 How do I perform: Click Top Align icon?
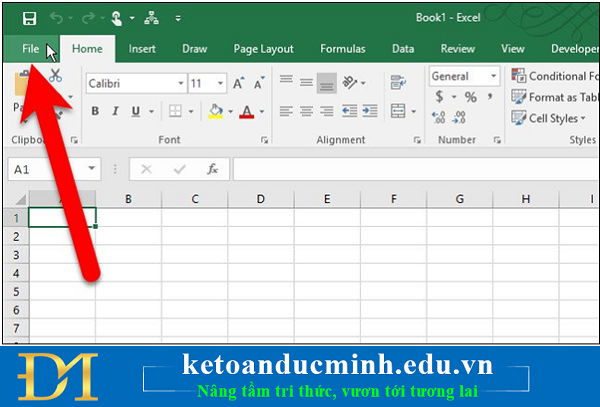(286, 80)
